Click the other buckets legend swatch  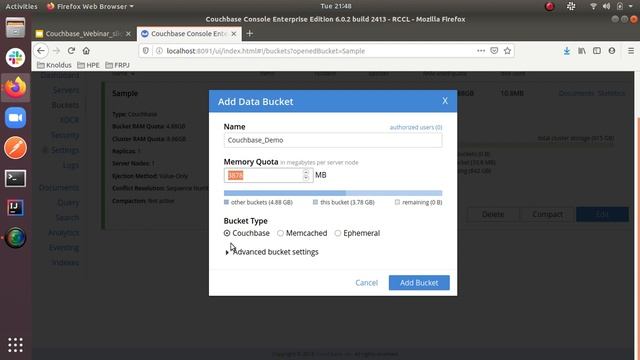tap(226, 202)
